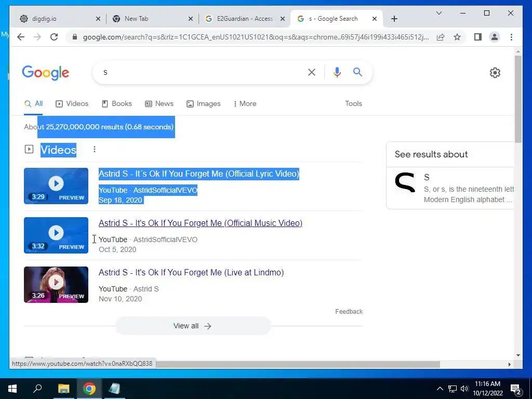Open the Official Lyric Video result link
The image size is (532, 399).
point(199,174)
